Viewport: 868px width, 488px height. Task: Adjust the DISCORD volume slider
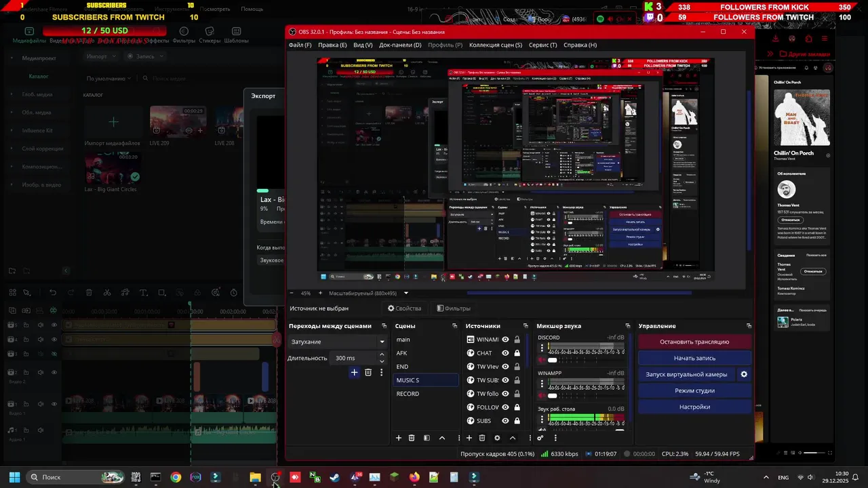pyautogui.click(x=552, y=360)
